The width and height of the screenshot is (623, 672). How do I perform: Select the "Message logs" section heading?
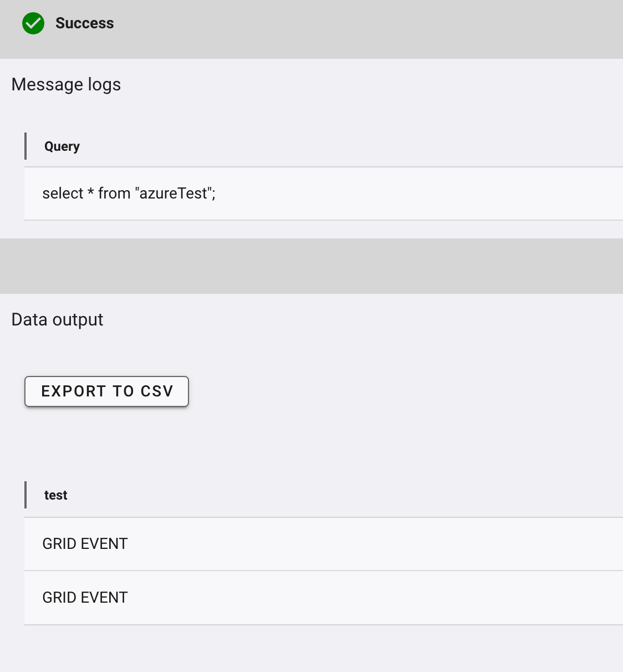66,85
